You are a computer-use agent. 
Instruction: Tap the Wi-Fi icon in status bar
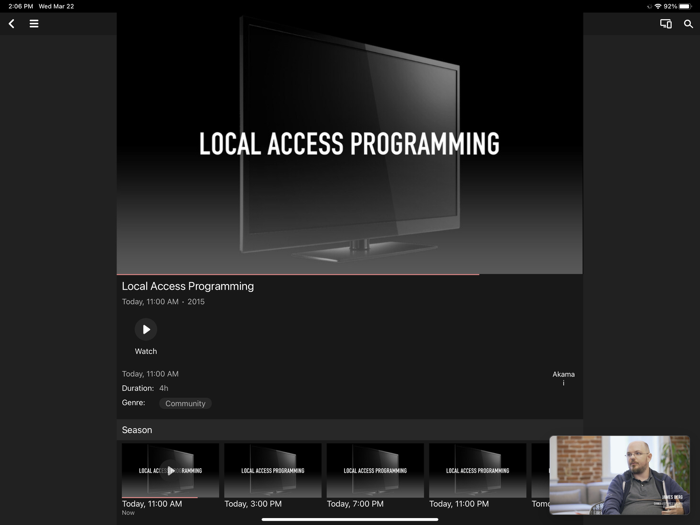pyautogui.click(x=658, y=6)
